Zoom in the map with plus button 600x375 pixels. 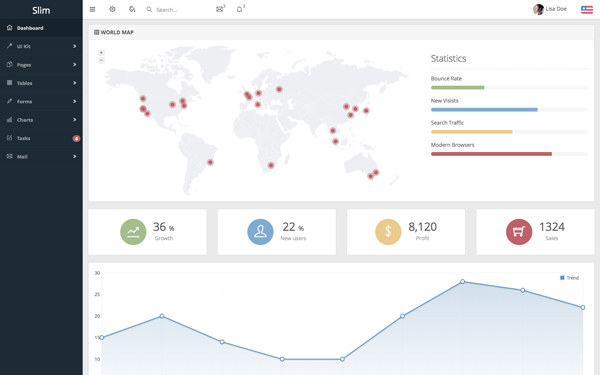coord(101,52)
